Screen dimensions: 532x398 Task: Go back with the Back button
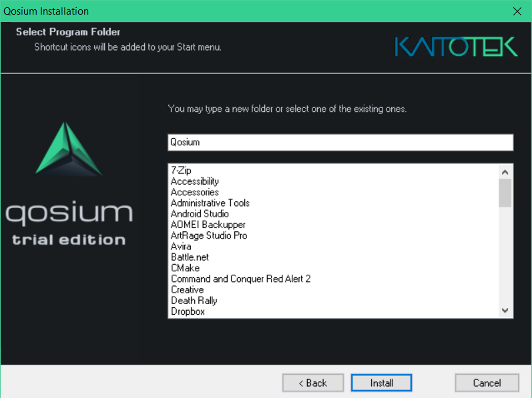tap(313, 383)
